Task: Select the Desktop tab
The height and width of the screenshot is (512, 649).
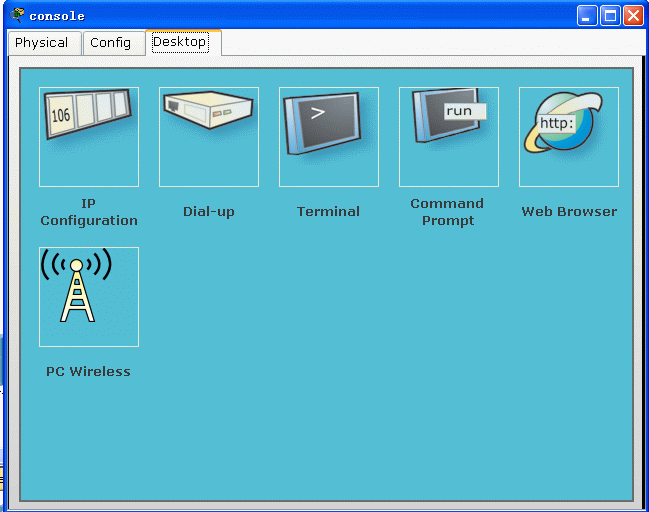Action: (x=180, y=42)
